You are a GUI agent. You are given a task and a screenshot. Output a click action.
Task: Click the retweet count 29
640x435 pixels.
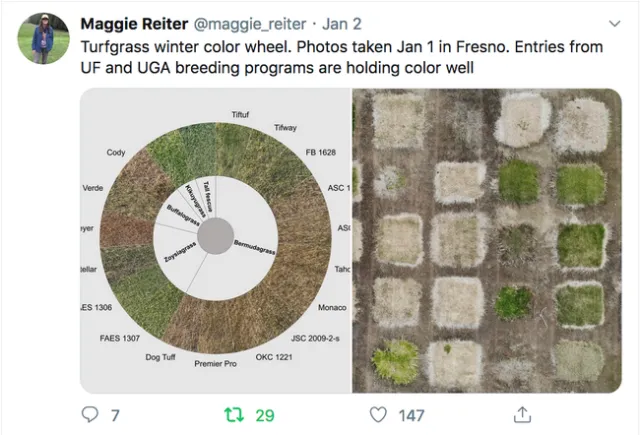[x=264, y=414]
